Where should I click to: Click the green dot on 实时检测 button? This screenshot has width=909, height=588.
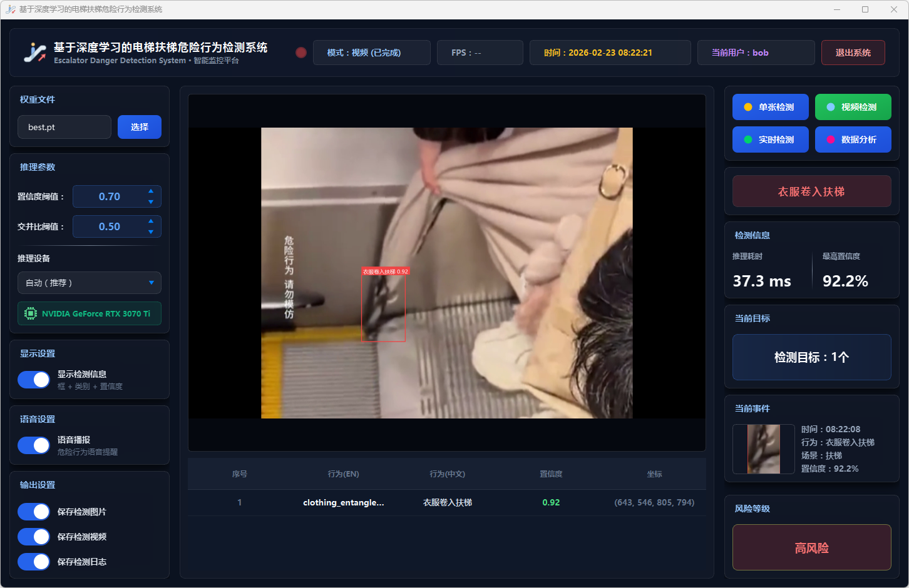[747, 139]
